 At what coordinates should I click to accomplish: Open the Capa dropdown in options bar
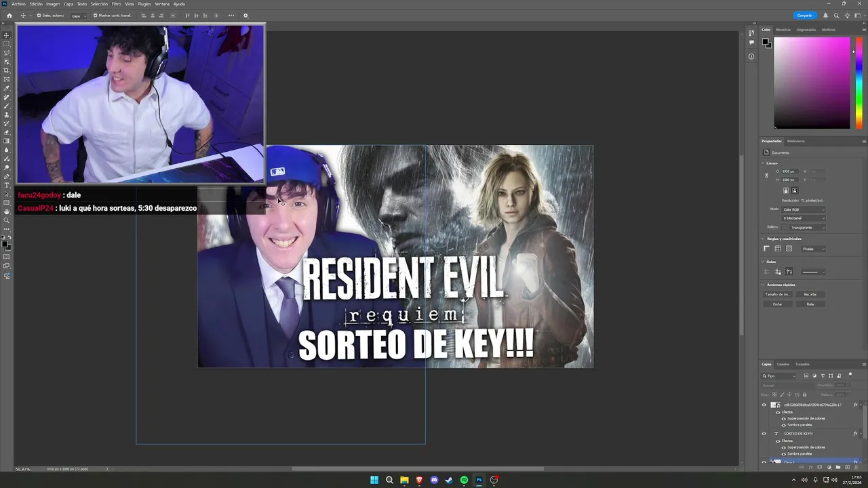78,16
